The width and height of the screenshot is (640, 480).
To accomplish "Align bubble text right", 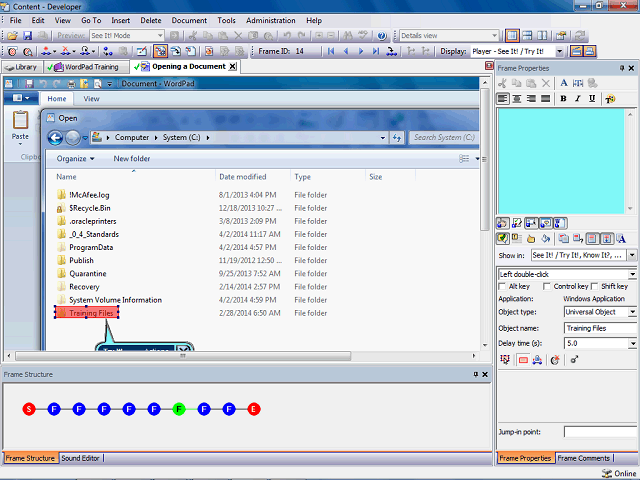I will 531,99.
